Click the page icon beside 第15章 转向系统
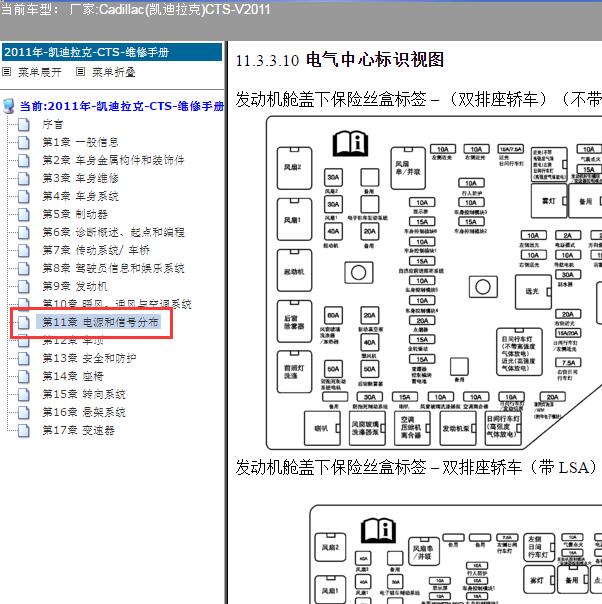Viewport: 602px width, 604px height. coord(24,394)
